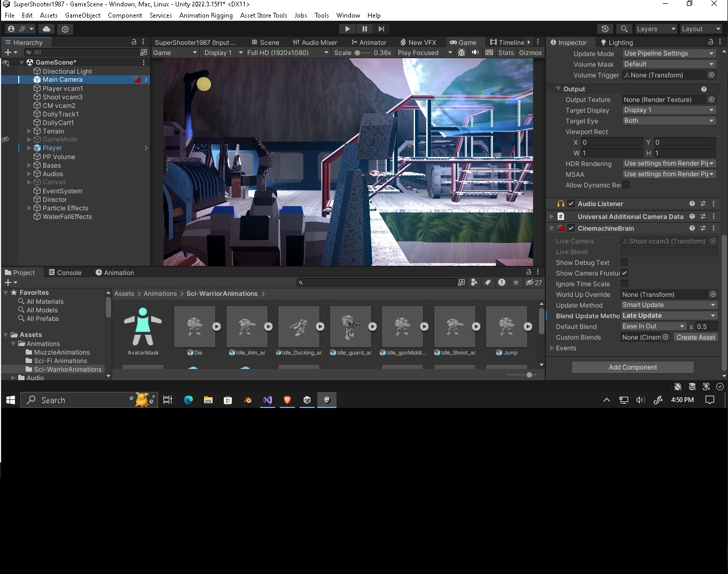Open the Update Method Smart Update dropdown
This screenshot has height=574, width=728.
coord(669,305)
